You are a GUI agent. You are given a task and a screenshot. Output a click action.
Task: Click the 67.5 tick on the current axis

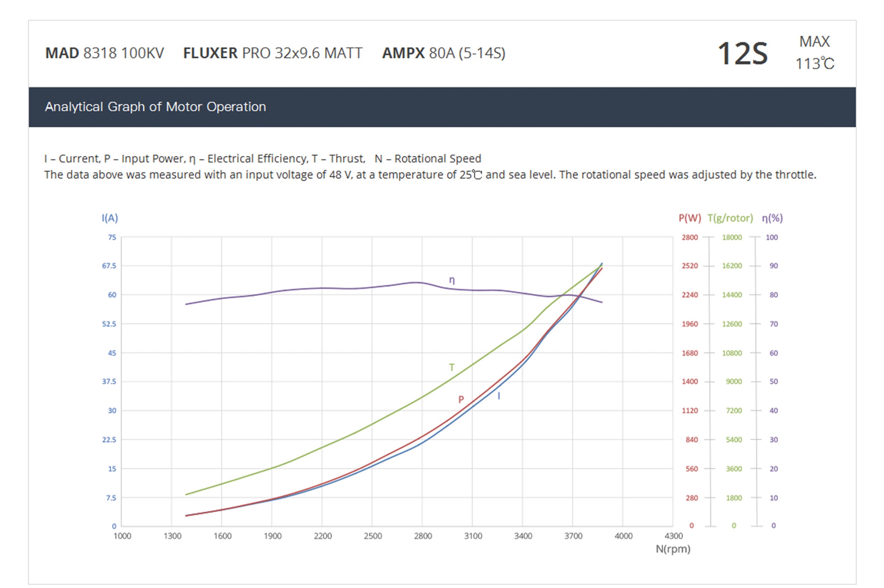(109, 266)
